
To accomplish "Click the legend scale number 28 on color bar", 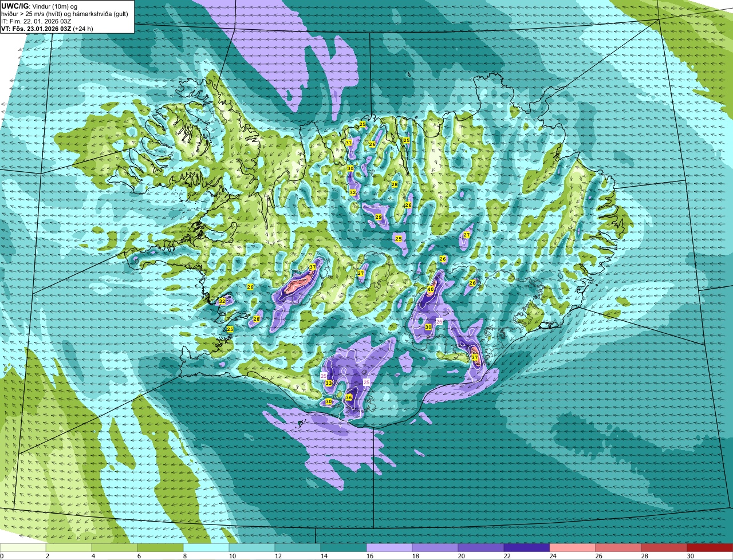I will click(x=644, y=556).
